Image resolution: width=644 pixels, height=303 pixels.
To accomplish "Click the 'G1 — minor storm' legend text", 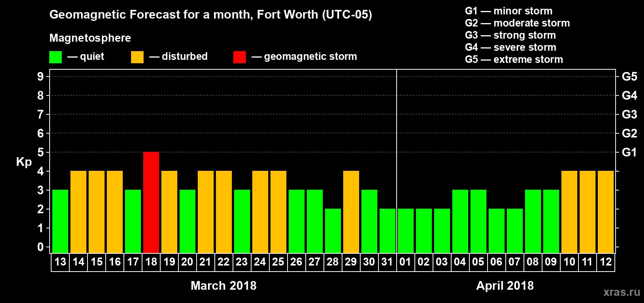I will 509,11.
